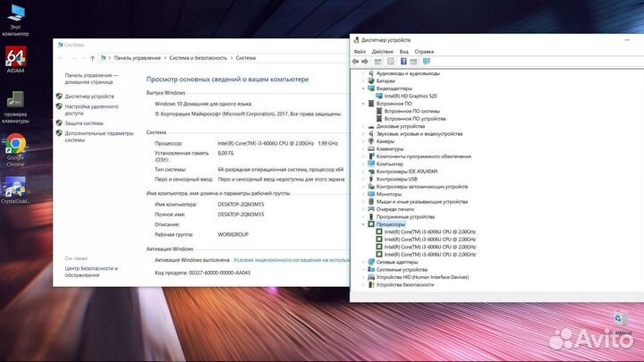Click the 8,00 ГБ memory value
Viewport: 644px width, 362px height.
tap(225, 154)
